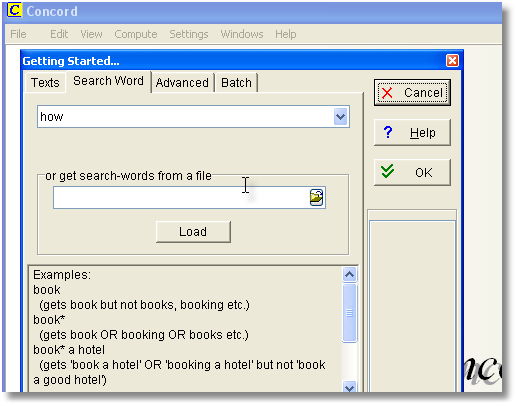This screenshot has width=516, height=406.
Task: Click the 'Examples:' heading text
Action: click(x=62, y=275)
